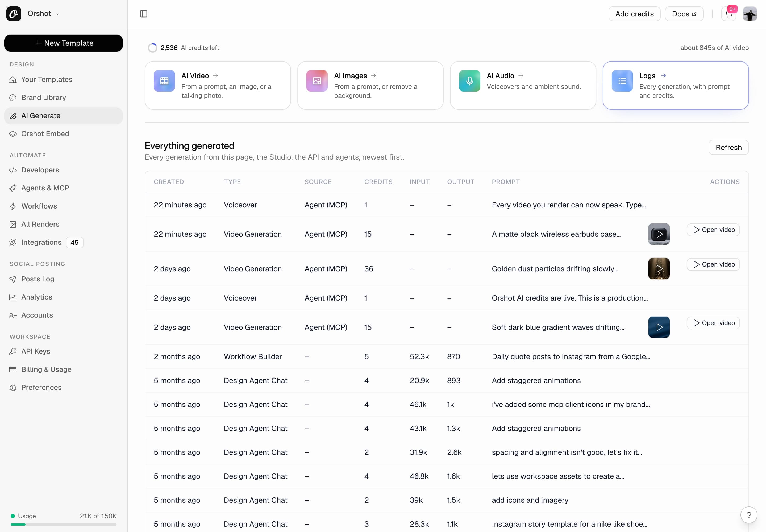Click the "about 845s of AI video" text
Screen dimensions: 766x532
click(x=714, y=48)
